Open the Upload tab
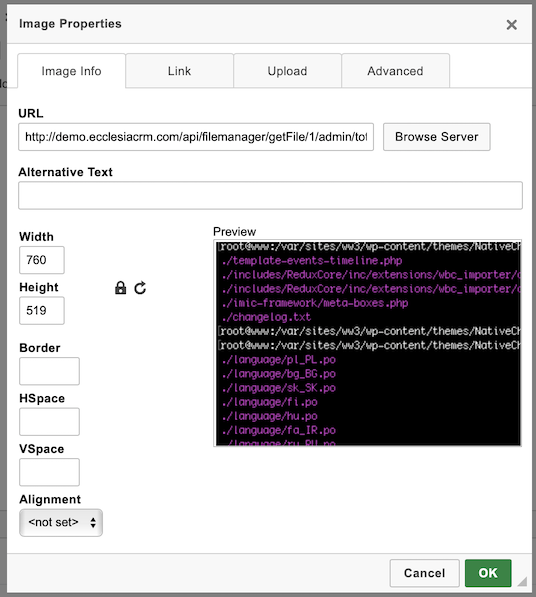536x597 pixels. tap(287, 71)
